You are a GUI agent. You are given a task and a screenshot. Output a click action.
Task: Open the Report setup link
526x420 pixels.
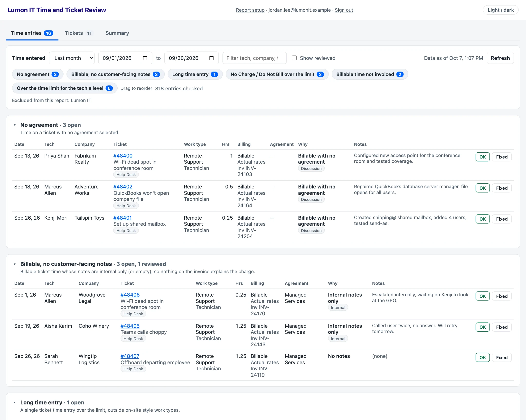pos(250,10)
